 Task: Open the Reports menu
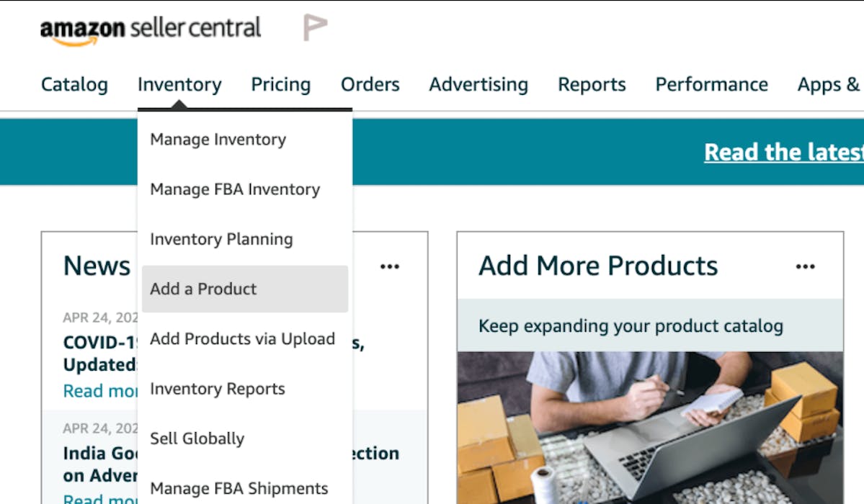coord(592,84)
